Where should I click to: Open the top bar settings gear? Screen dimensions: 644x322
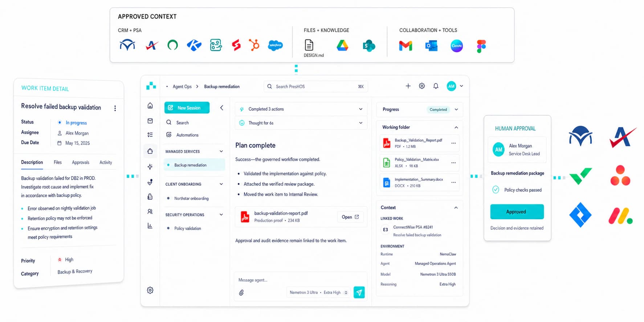click(422, 86)
